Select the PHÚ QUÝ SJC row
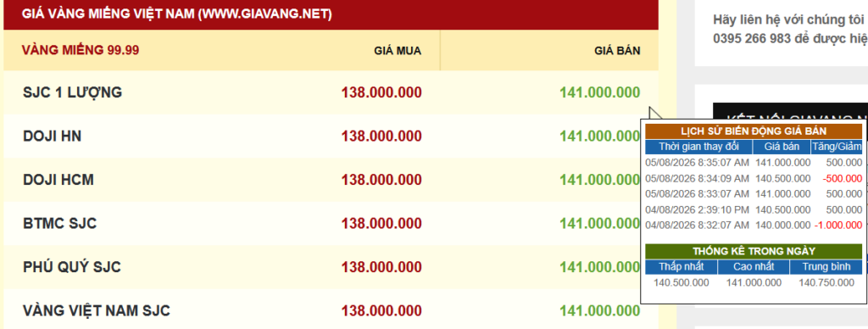Screen dimensions: 868x329 click(x=331, y=267)
